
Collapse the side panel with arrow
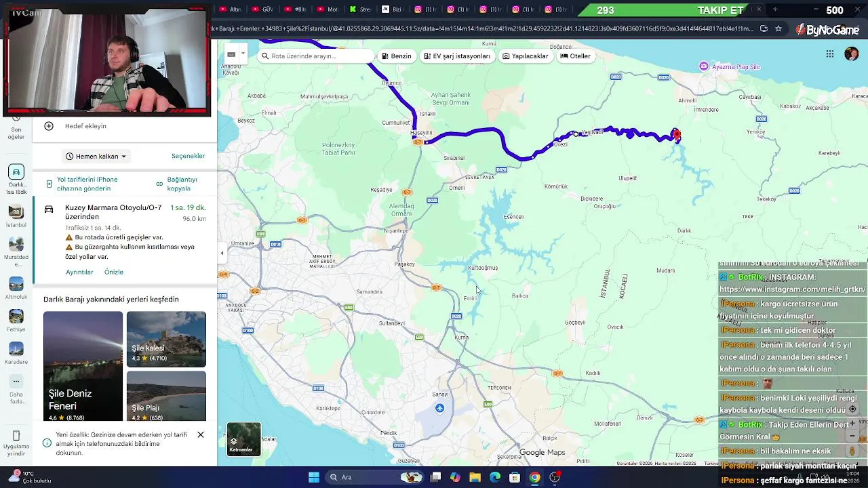pyautogui.click(x=222, y=253)
